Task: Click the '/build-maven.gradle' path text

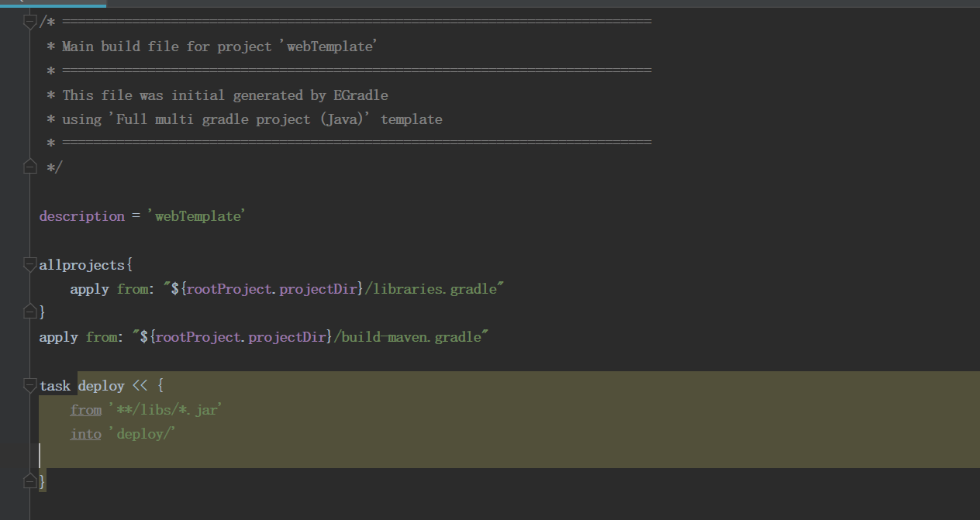Action: [x=408, y=337]
